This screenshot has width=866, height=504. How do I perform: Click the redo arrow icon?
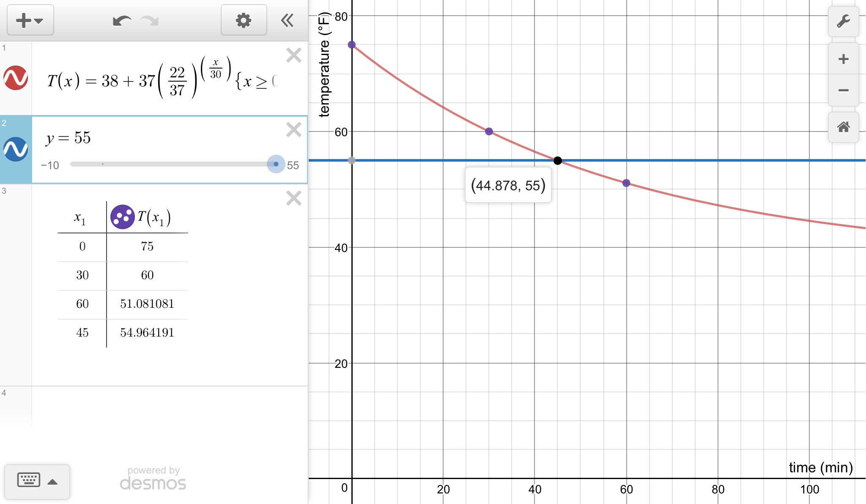pyautogui.click(x=150, y=20)
